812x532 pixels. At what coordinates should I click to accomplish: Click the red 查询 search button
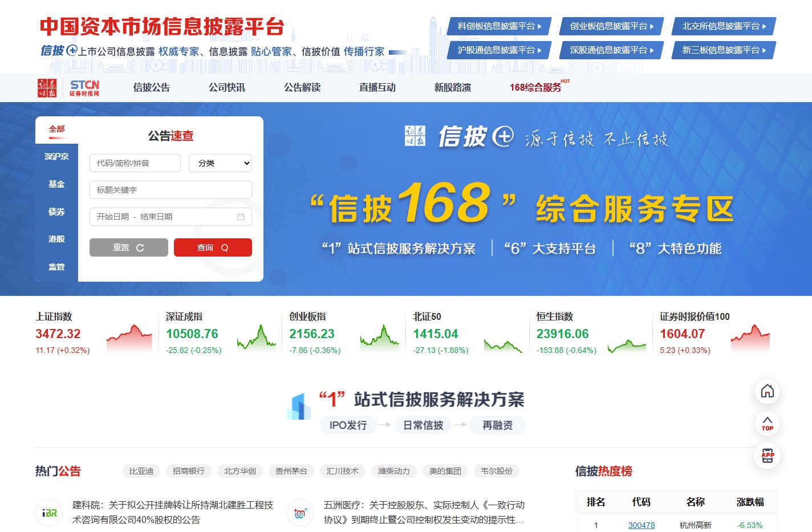pos(213,247)
